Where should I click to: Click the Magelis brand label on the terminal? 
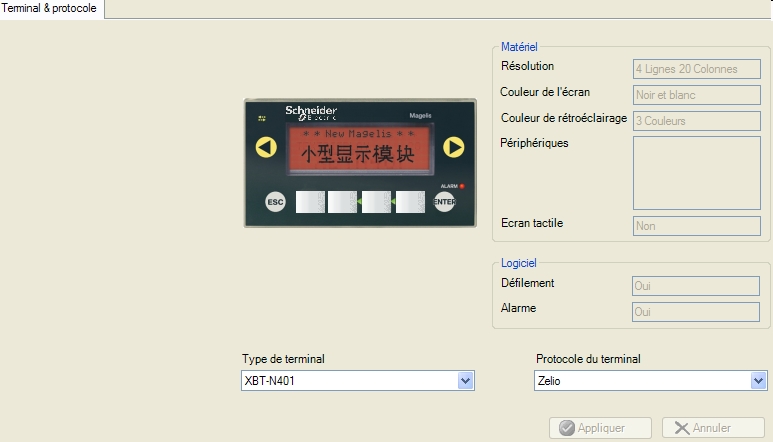point(420,115)
